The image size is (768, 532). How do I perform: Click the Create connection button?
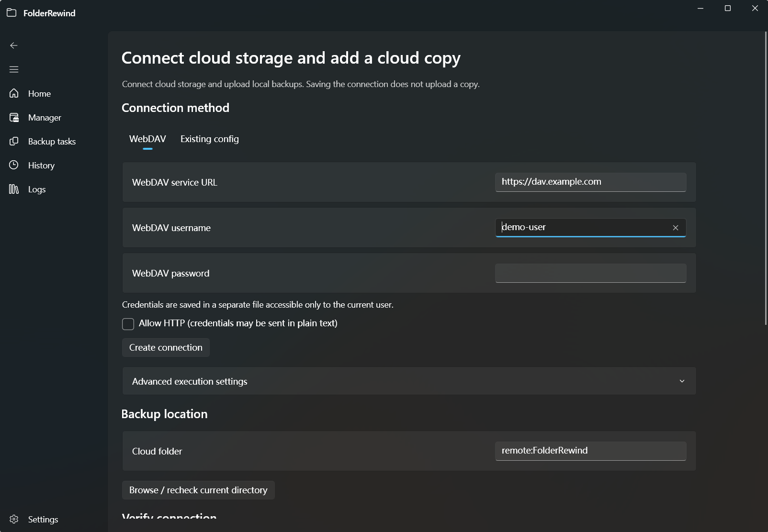pyautogui.click(x=166, y=347)
